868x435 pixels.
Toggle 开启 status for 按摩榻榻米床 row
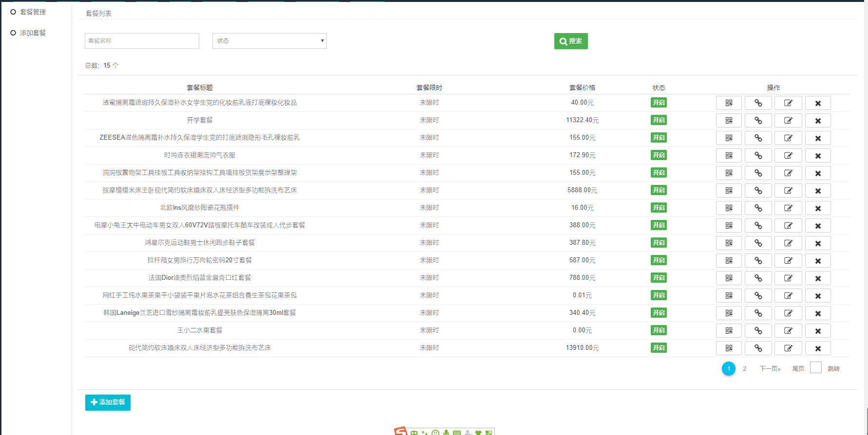click(x=659, y=190)
